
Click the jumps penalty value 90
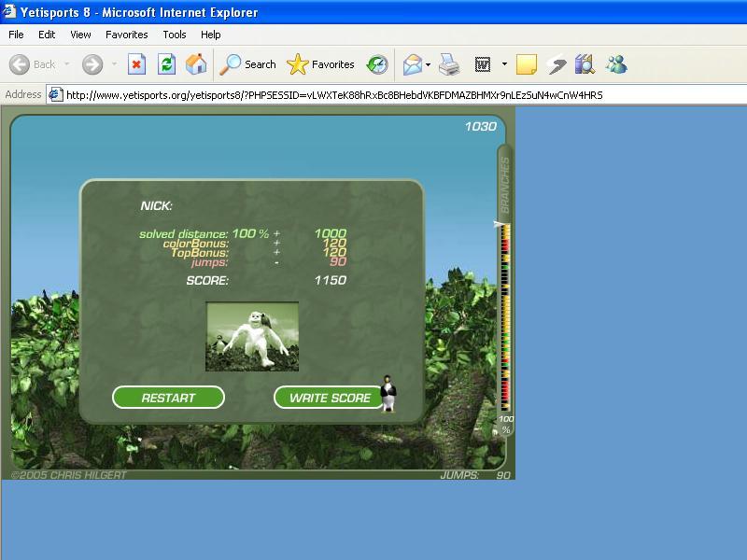point(338,261)
